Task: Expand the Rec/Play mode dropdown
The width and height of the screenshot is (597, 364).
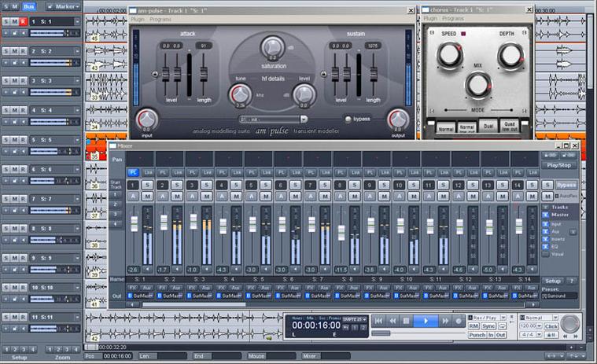Action: click(x=503, y=318)
